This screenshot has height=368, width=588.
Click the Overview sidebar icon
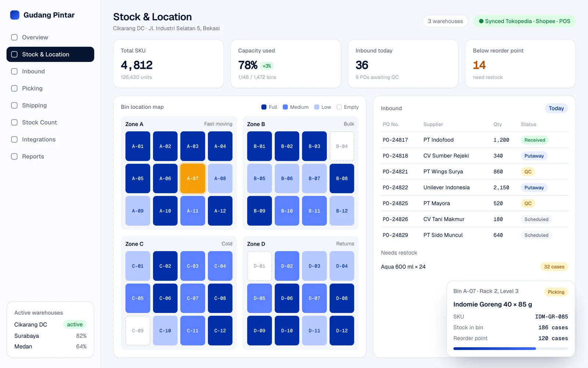14,37
